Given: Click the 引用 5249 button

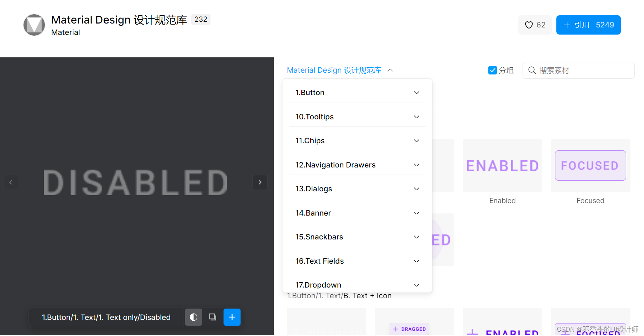Looking at the screenshot, I should click(588, 25).
